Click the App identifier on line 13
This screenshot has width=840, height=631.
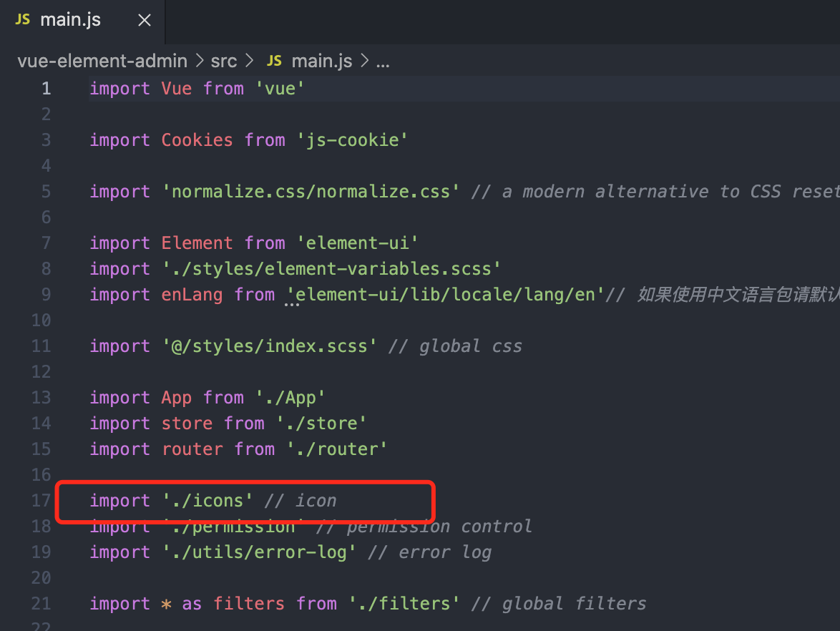click(x=176, y=398)
